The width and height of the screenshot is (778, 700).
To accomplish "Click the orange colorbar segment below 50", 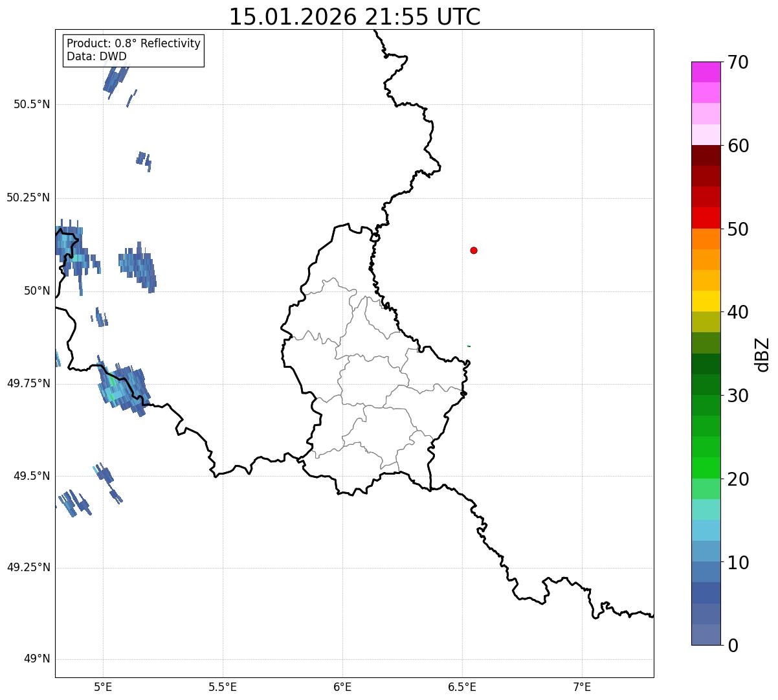I will click(706, 239).
